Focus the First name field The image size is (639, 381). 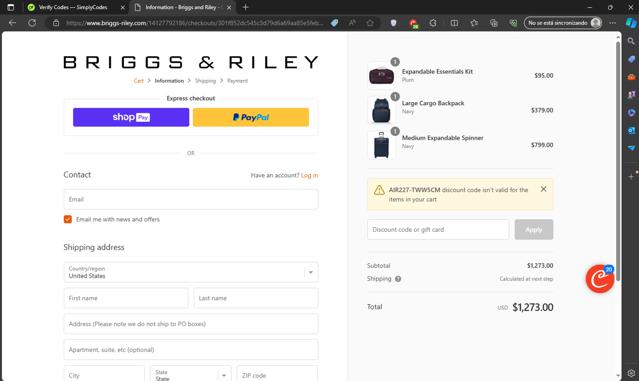coord(126,298)
